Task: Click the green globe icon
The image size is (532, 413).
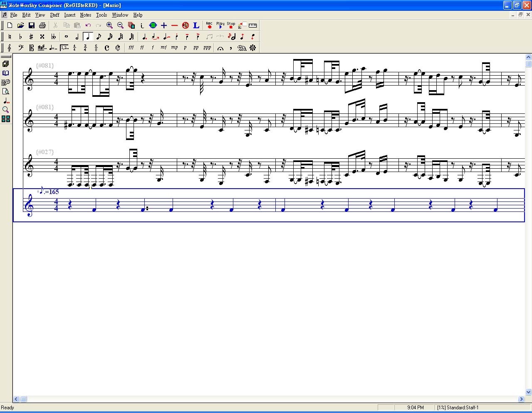Action: tap(153, 25)
